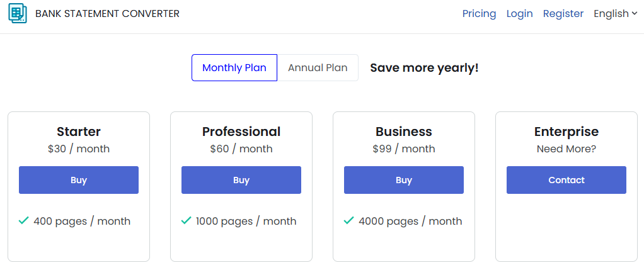Go to the Login page
This screenshot has height=270, width=644.
[519, 13]
